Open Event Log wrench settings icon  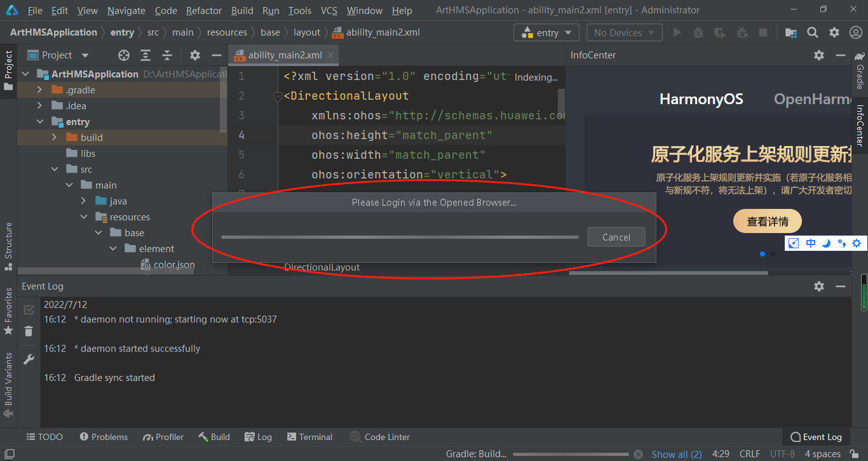pos(29,359)
